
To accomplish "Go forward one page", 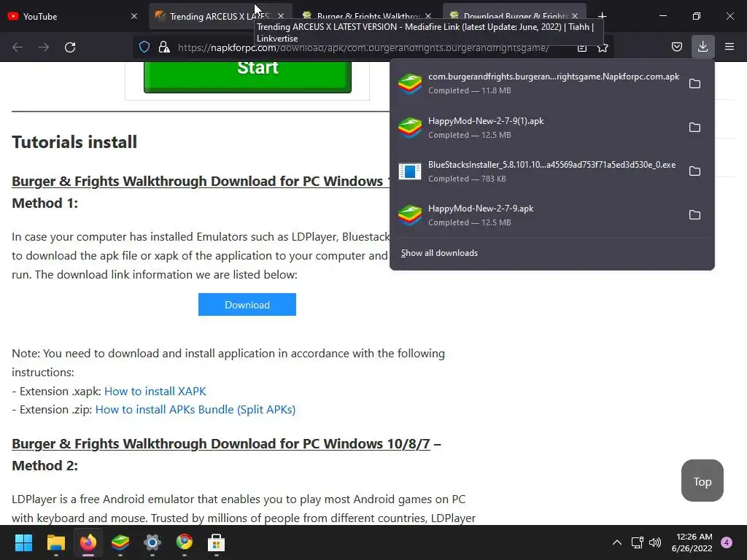I will tap(44, 47).
